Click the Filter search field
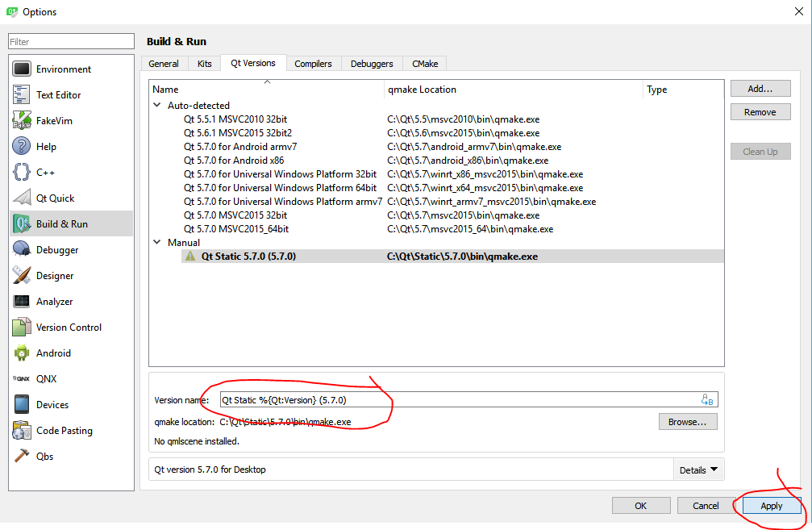 pos(71,41)
